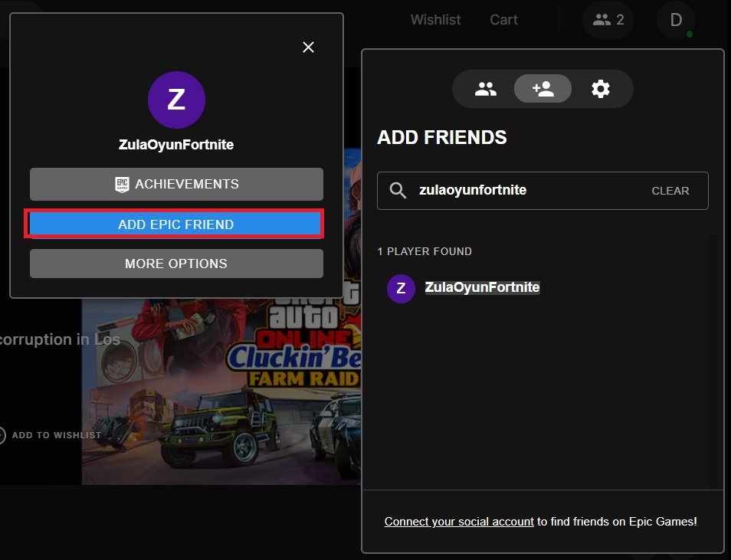Select the add friend tab icon
The image size is (731, 560).
[543, 90]
